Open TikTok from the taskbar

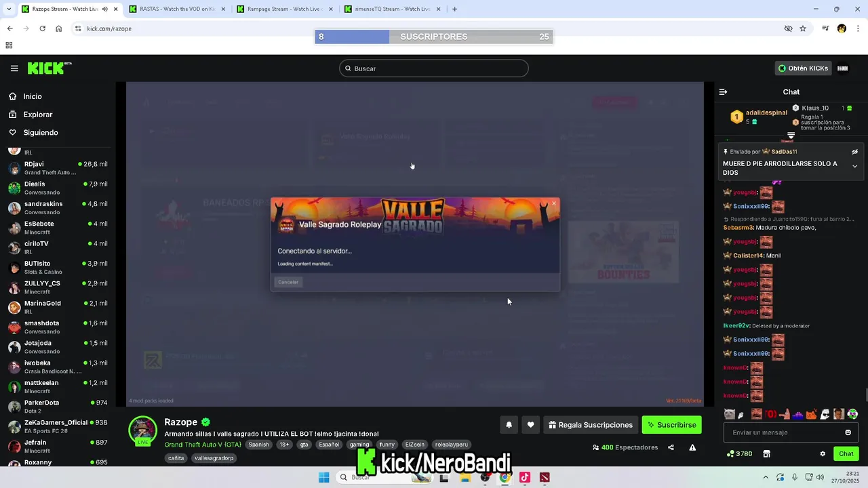(524, 477)
